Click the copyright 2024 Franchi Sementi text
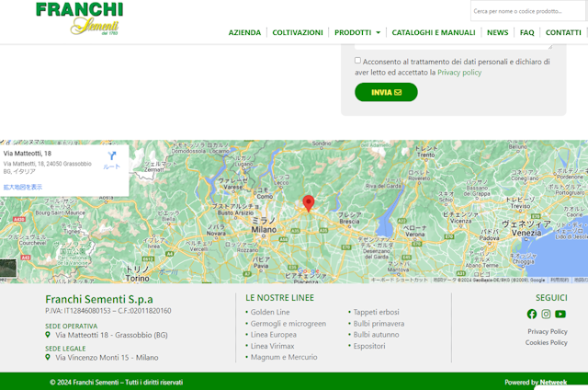The image size is (588, 390). pos(117,382)
